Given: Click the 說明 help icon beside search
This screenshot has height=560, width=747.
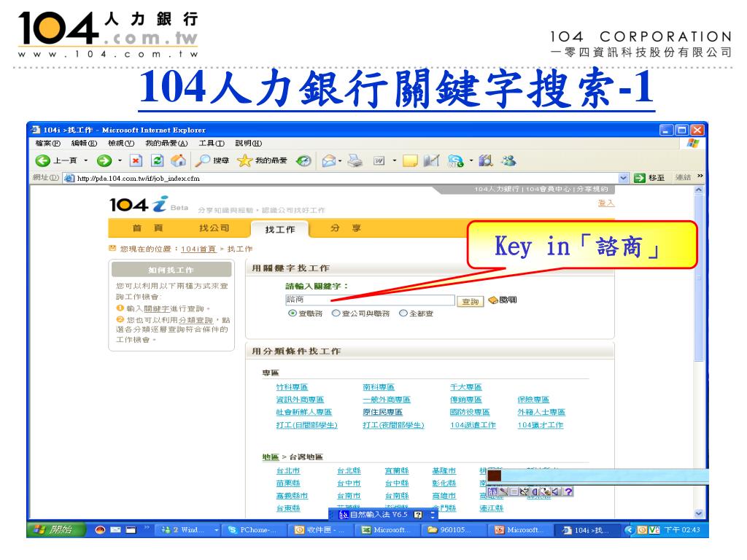Looking at the screenshot, I should pyautogui.click(x=503, y=300).
